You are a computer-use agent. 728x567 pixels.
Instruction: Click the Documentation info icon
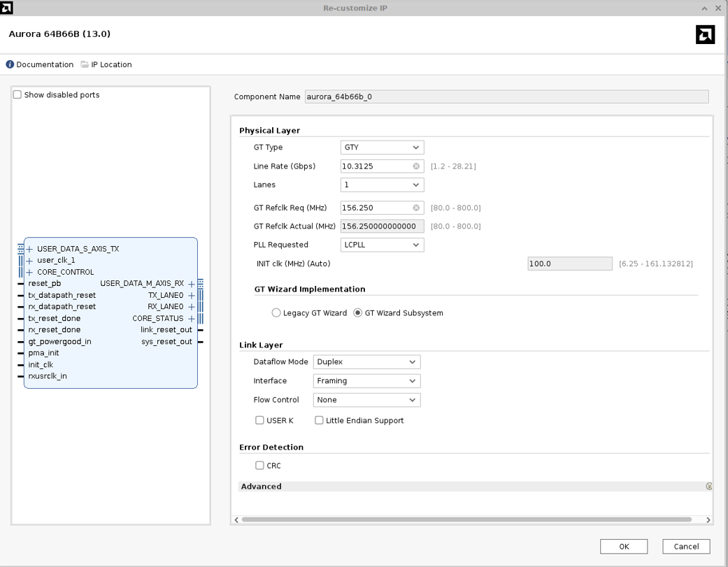(x=9, y=64)
